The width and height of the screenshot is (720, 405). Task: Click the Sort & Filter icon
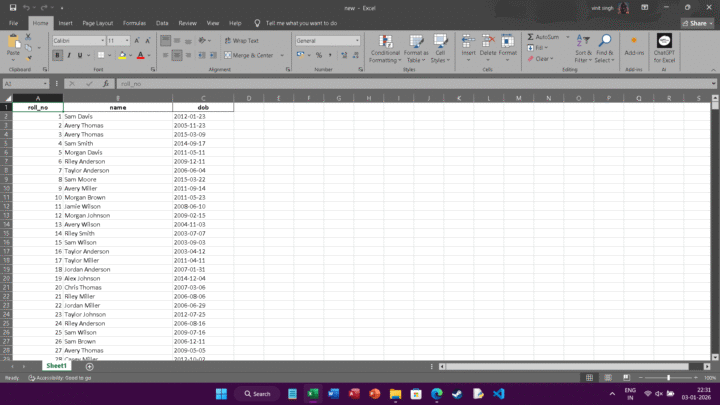(x=583, y=43)
